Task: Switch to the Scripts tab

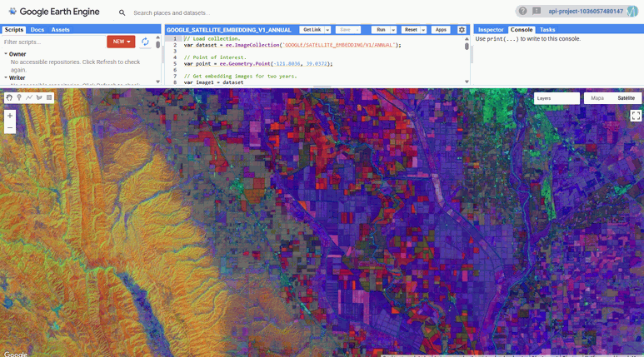Action: (x=14, y=30)
